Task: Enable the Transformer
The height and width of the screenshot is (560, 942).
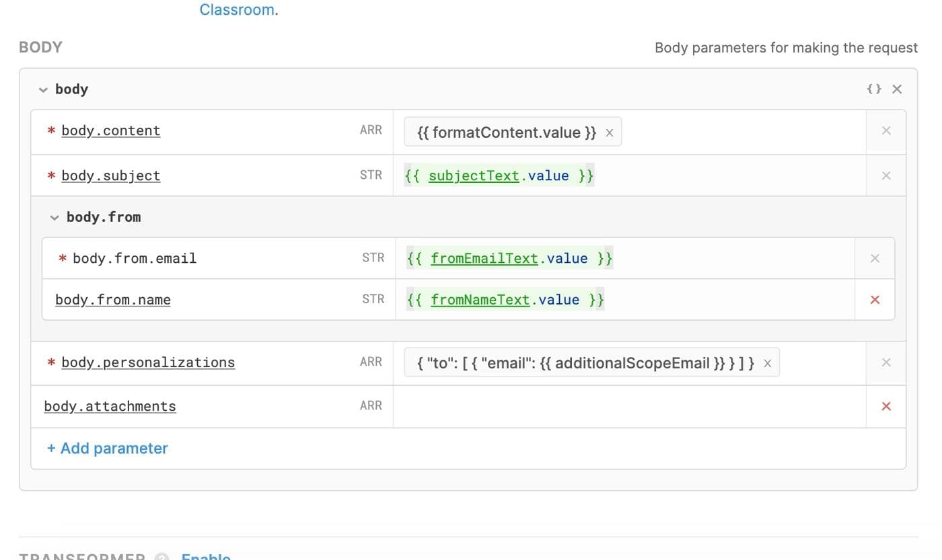Action: pyautogui.click(x=205, y=556)
